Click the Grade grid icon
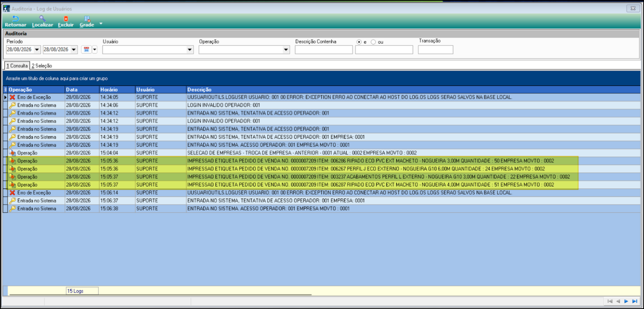The image size is (644, 309). [87, 19]
